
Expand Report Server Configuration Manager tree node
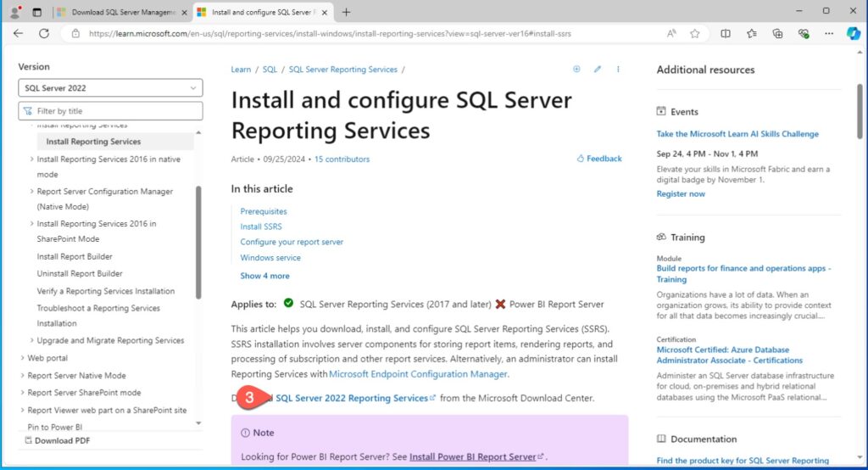[32, 192]
